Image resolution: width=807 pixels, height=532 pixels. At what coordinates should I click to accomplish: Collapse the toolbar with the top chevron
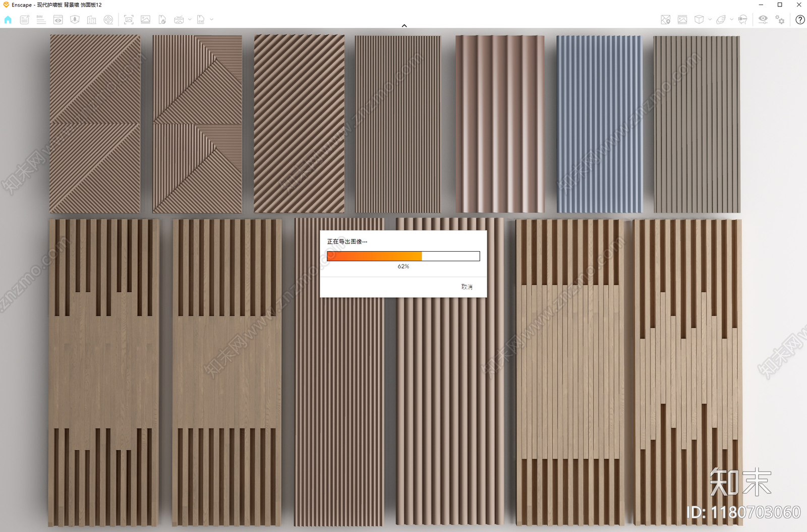(x=404, y=26)
